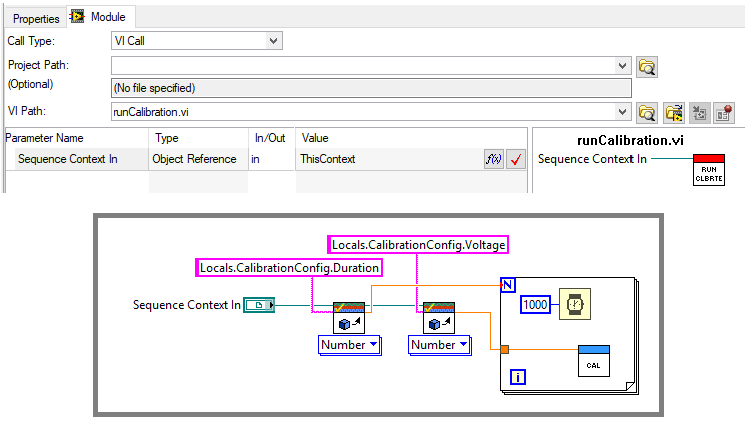Open the second Number type selector
This screenshot has height=427, width=753.
point(439,345)
